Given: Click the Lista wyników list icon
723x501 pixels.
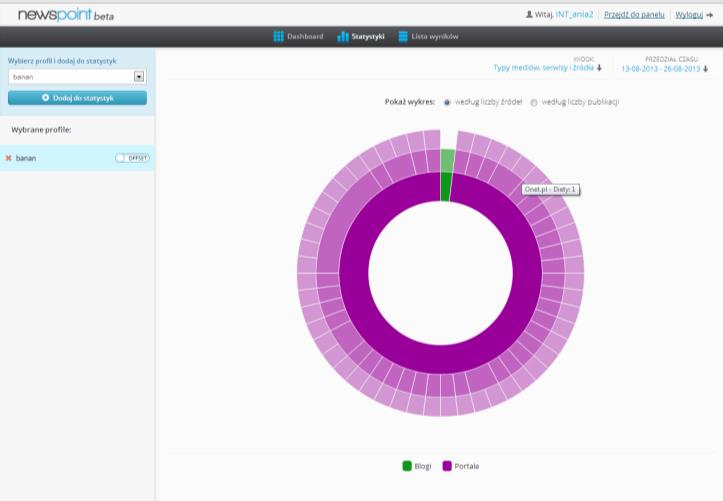Looking at the screenshot, I should click(x=403, y=36).
